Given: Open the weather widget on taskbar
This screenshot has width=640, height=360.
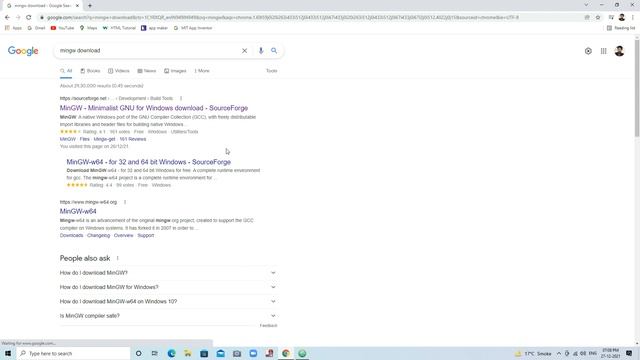Looking at the screenshot, I should (x=533, y=353).
